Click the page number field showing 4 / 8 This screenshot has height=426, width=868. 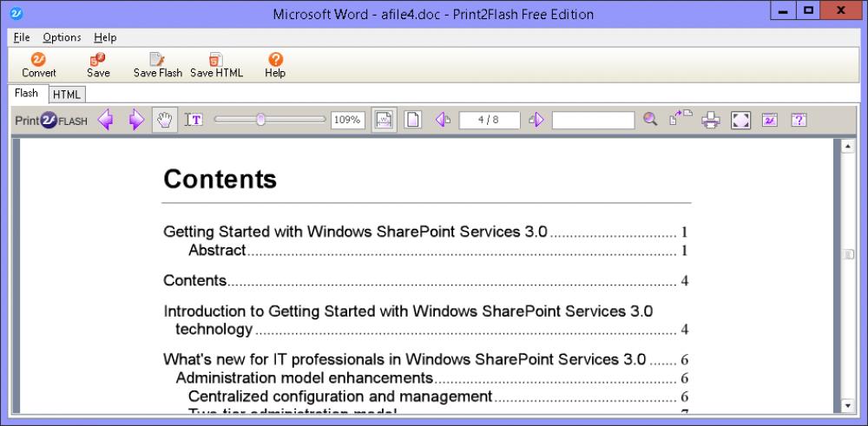490,120
